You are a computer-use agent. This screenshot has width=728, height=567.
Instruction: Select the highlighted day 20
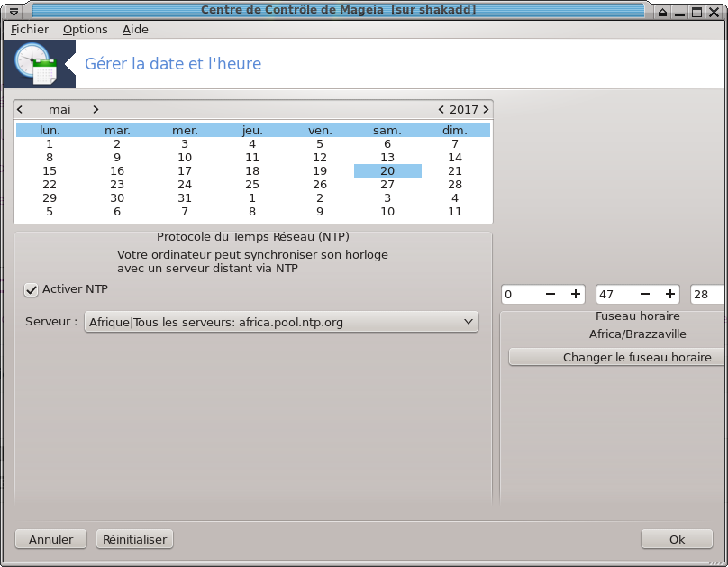387,171
